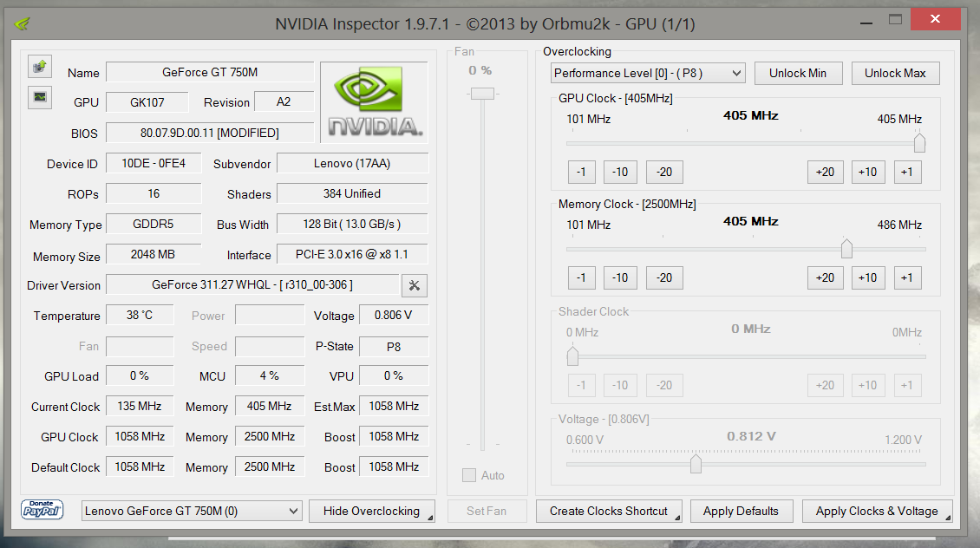Increase Memory Clock by 20 MHz
980x548 pixels.
coord(825,277)
